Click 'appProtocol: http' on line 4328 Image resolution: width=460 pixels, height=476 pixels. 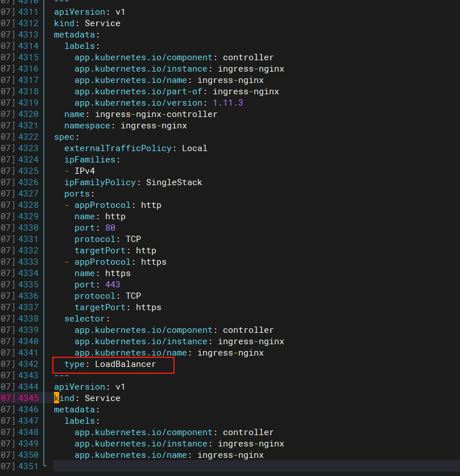click(x=118, y=205)
